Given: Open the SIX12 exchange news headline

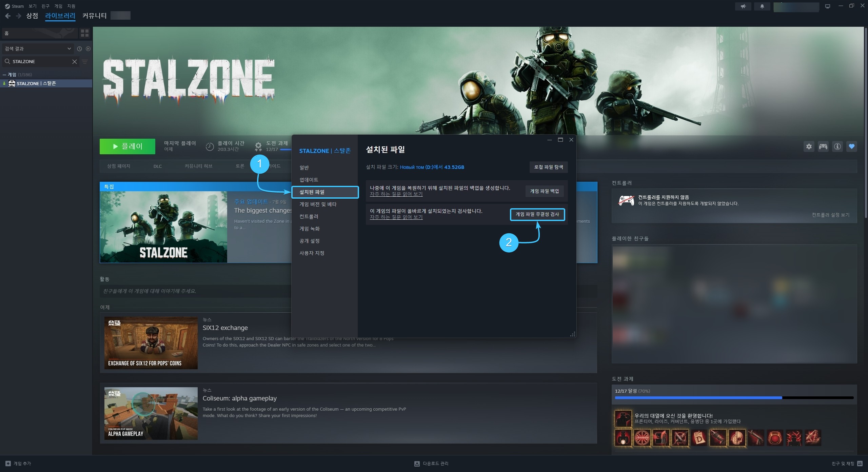Looking at the screenshot, I should point(225,328).
